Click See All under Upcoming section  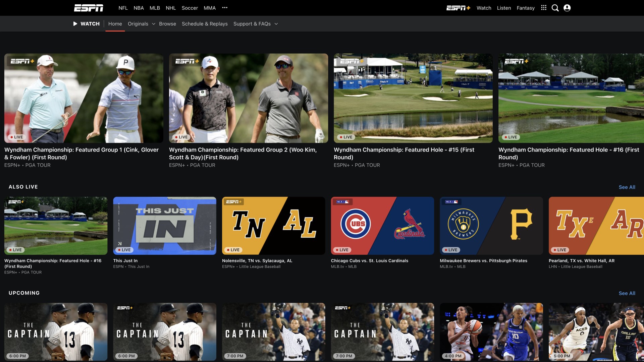tap(627, 293)
